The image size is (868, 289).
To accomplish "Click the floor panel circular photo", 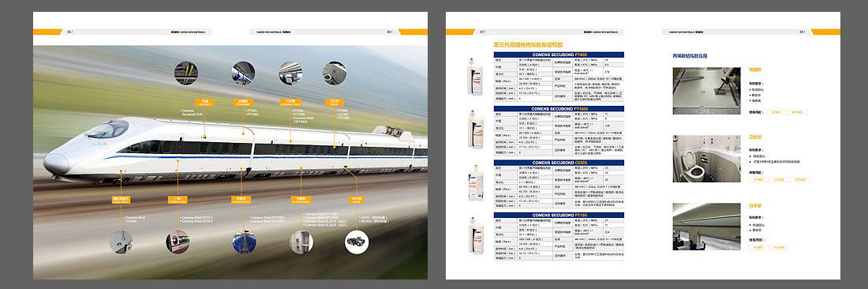I will point(301,242).
